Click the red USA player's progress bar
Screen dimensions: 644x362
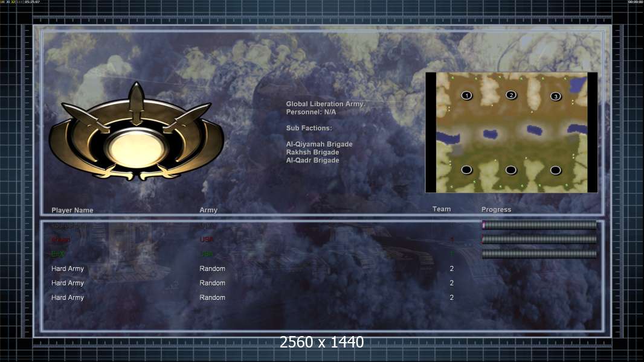point(539,240)
